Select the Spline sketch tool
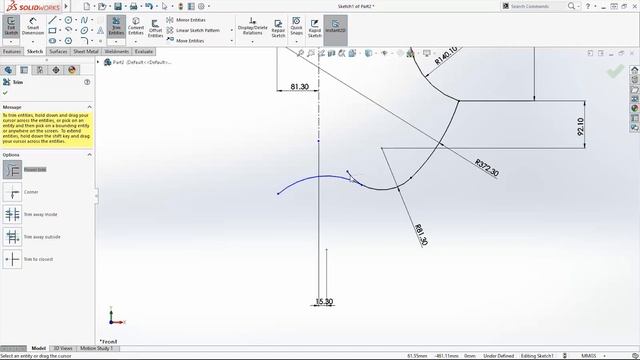The width and height of the screenshot is (640, 360). pyautogui.click(x=84, y=20)
